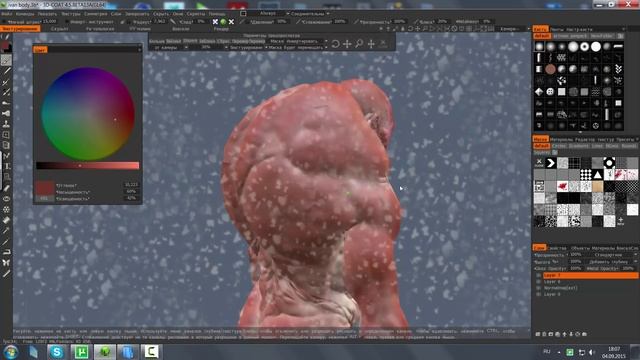
Task: Move layer down with arrow icon
Action: pos(571,334)
